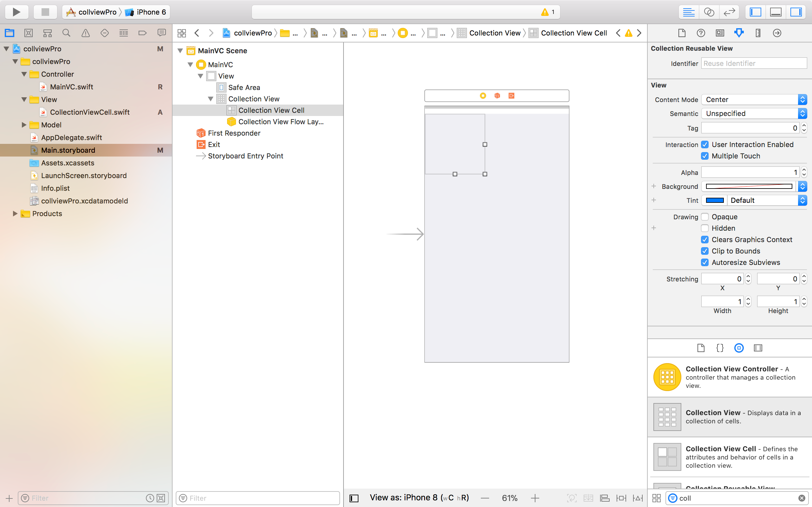Expand the Model folder
812x507 pixels.
[x=24, y=125]
